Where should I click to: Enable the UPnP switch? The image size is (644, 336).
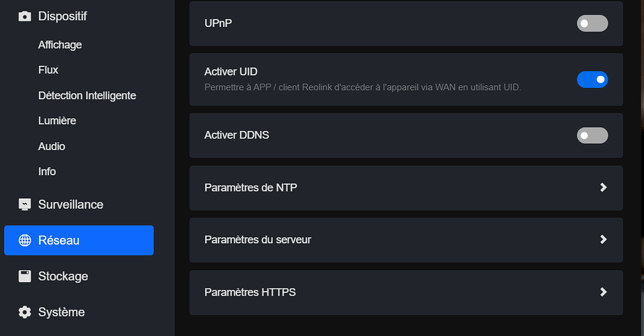tap(592, 24)
